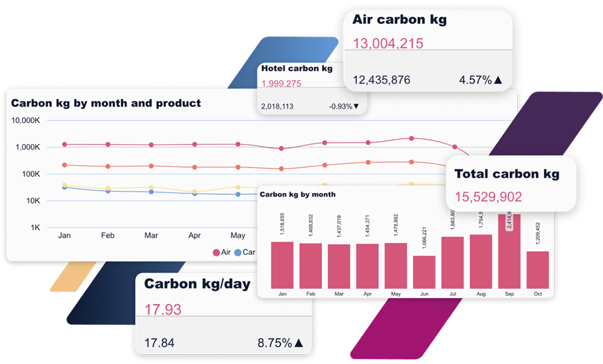Click the red Air legend dot
This screenshot has width=603, height=364.
(x=216, y=253)
